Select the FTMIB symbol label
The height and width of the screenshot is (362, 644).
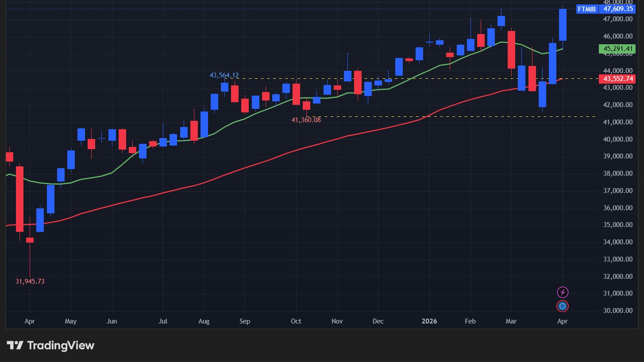click(586, 9)
